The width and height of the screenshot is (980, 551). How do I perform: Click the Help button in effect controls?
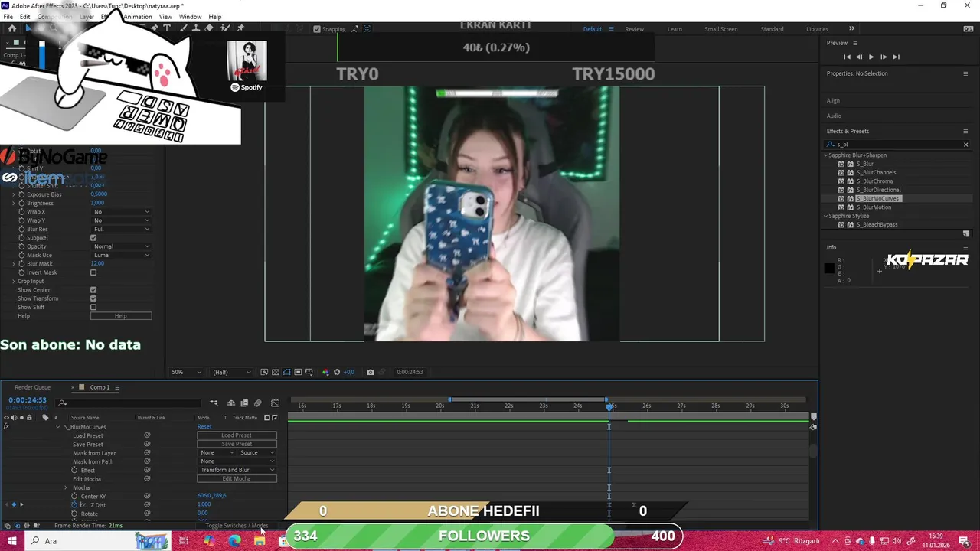(121, 316)
